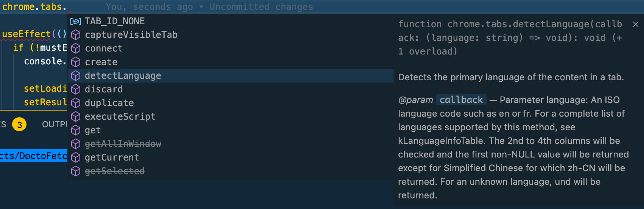Choose the getCurrent completion item
This screenshot has height=209, width=644.
pos(112,158)
